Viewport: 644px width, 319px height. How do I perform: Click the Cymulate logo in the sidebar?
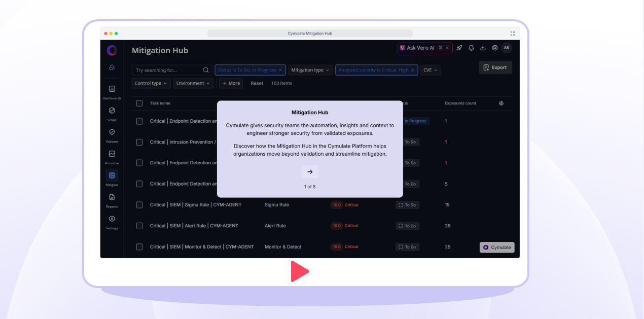point(112,50)
